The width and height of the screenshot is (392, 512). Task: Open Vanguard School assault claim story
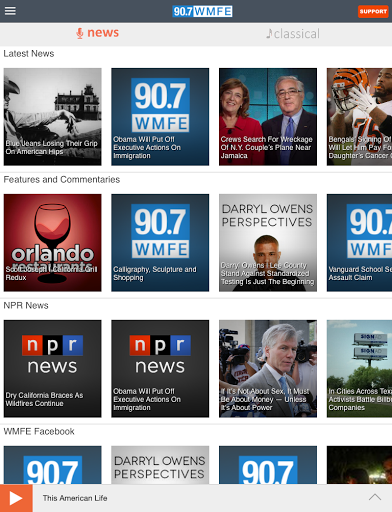359,243
